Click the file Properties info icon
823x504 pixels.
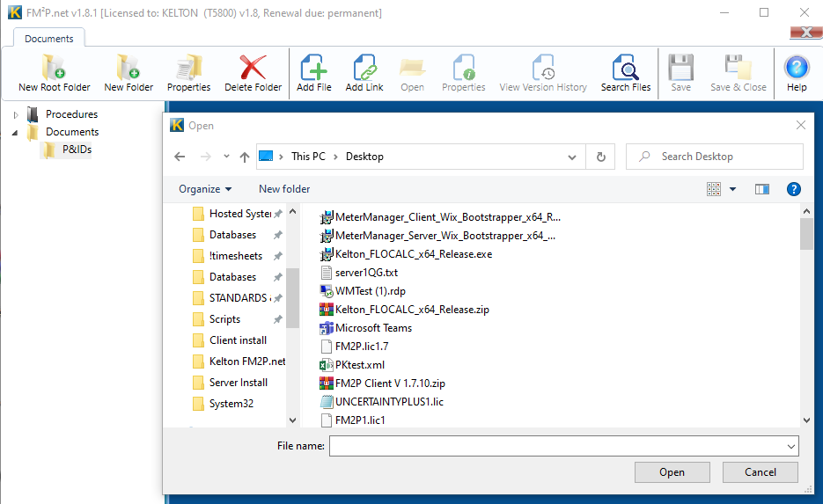click(464, 68)
